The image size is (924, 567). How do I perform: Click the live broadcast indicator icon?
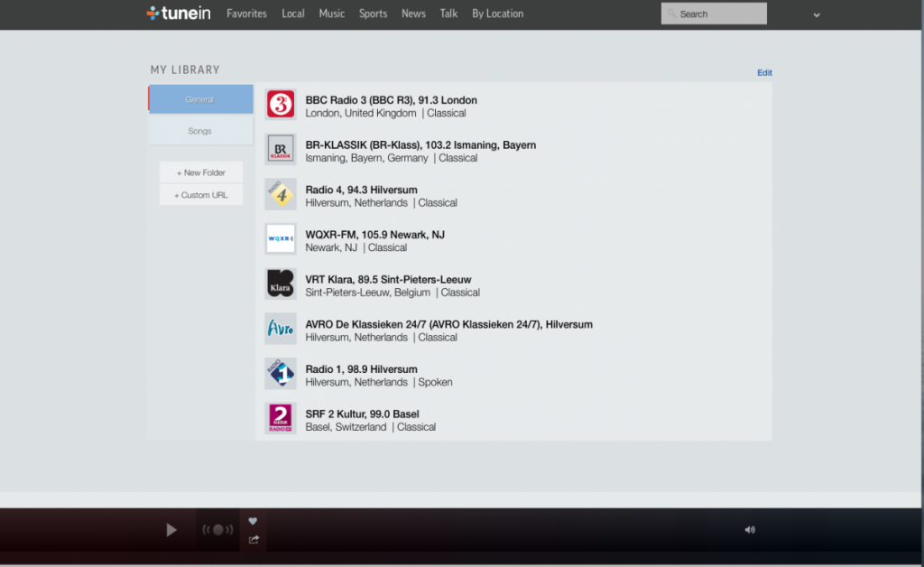[x=217, y=530]
